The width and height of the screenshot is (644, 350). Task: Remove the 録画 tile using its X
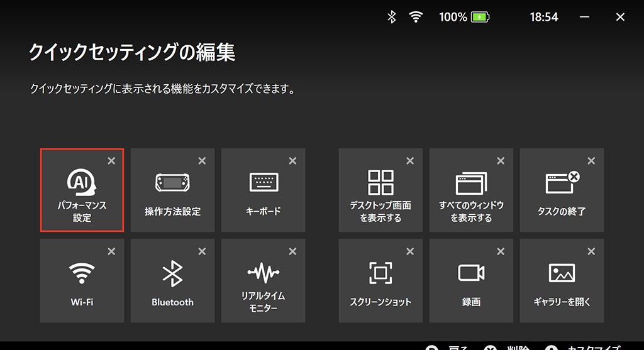pos(501,251)
